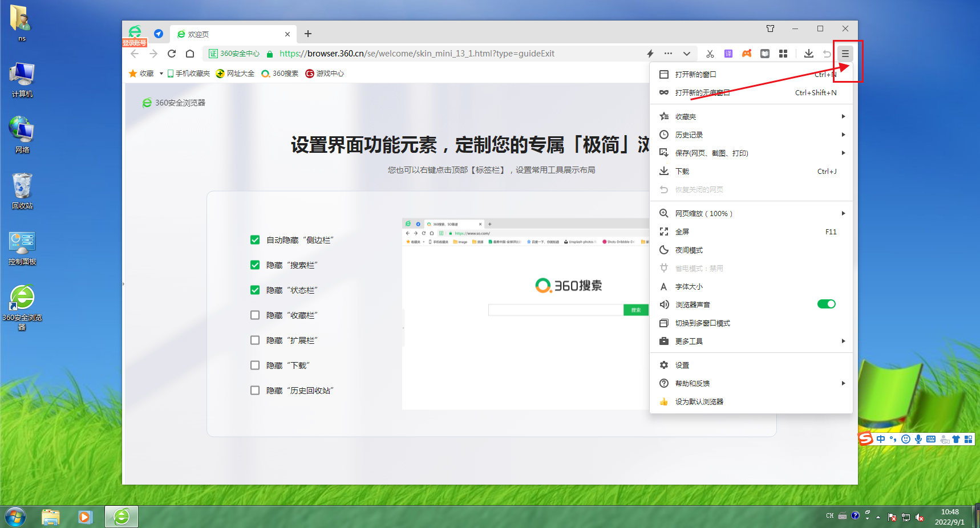Check 隐藏 历史回收站 checkbox
Viewport: 980px width, 528px height.
point(255,391)
